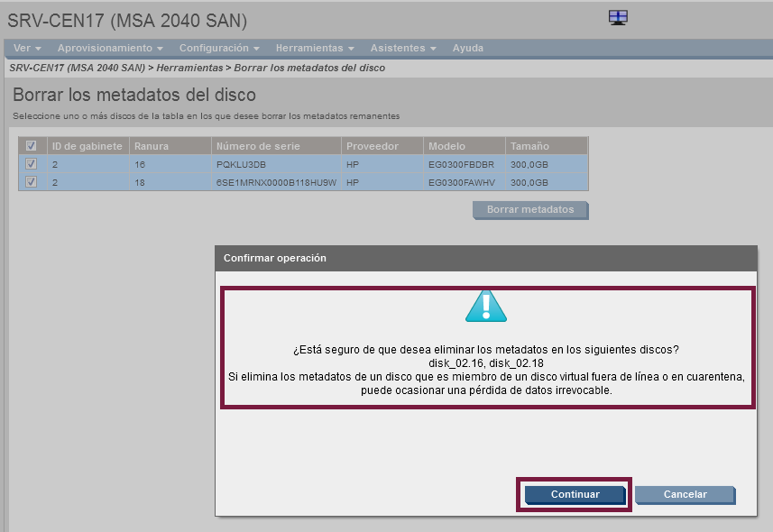Toggle the select-all checkbox in table header
This screenshot has width=773, height=532.
point(32,146)
